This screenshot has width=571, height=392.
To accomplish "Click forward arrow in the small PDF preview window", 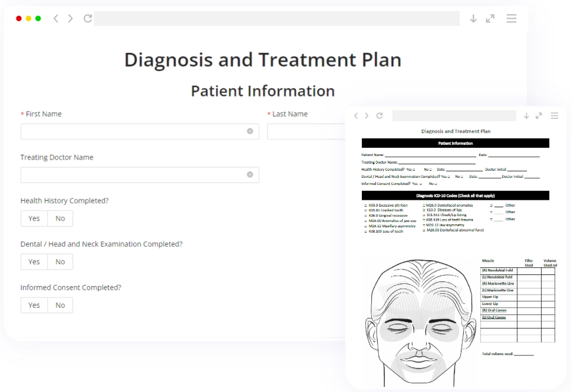I will point(367,115).
